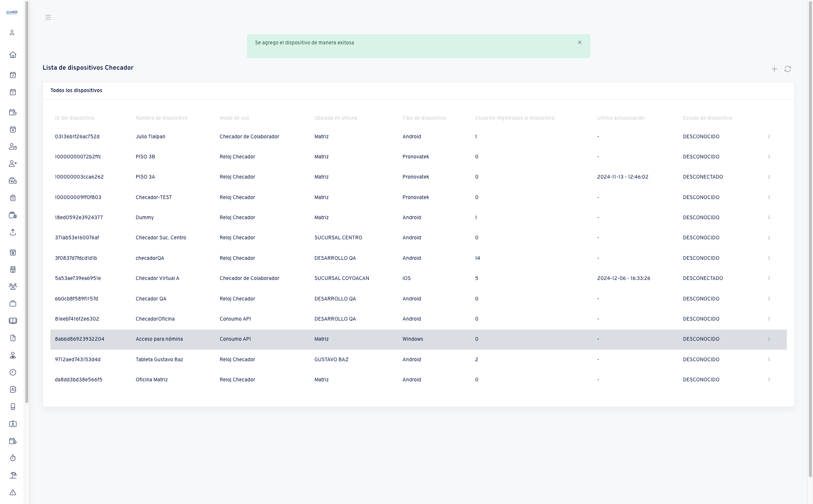Click the clipboard checklist sidebar icon
Screen dimensions: 813x504
coord(13,198)
